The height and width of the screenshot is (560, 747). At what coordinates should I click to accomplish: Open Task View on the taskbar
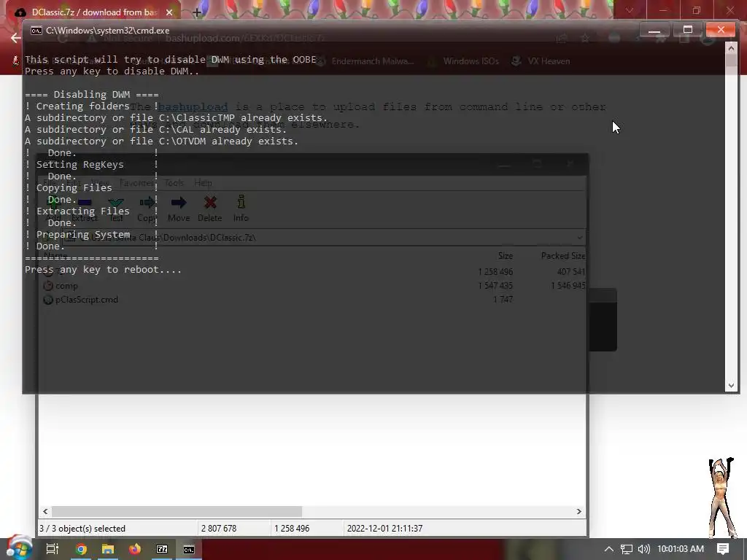click(x=53, y=549)
